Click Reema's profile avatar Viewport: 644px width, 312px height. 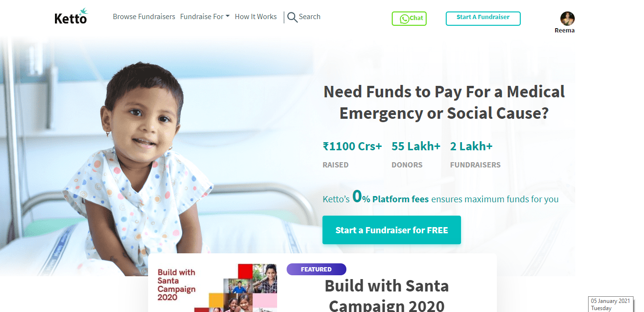[568, 19]
